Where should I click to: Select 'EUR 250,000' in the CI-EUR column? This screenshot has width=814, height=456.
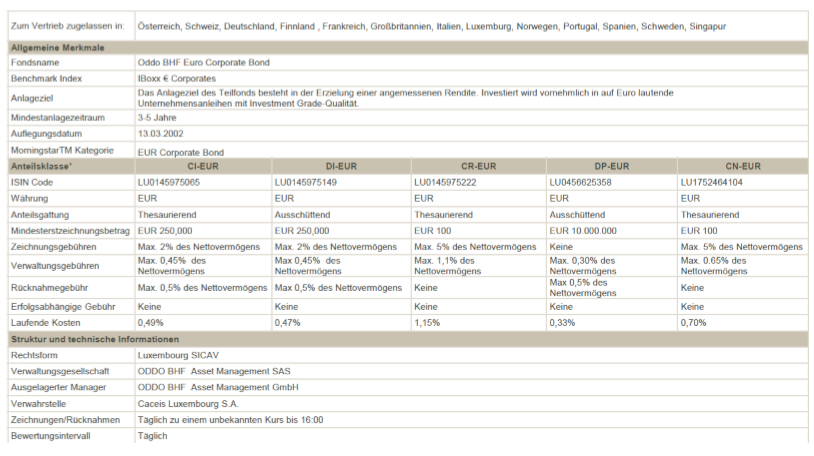[x=165, y=231]
